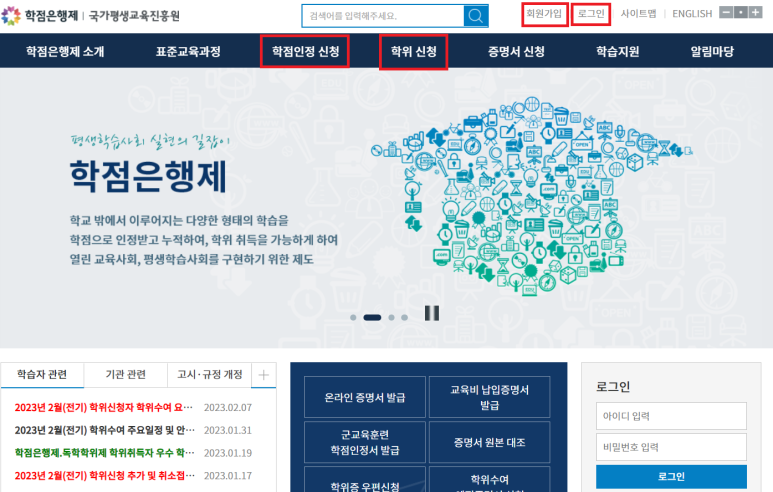
Task: Click the date 2023.01.19
Action: [228, 453]
